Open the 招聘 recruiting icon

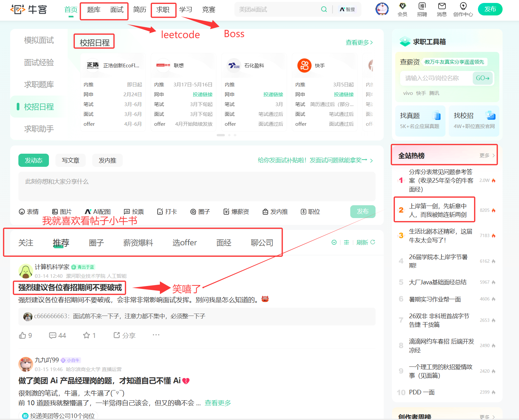tap(422, 10)
